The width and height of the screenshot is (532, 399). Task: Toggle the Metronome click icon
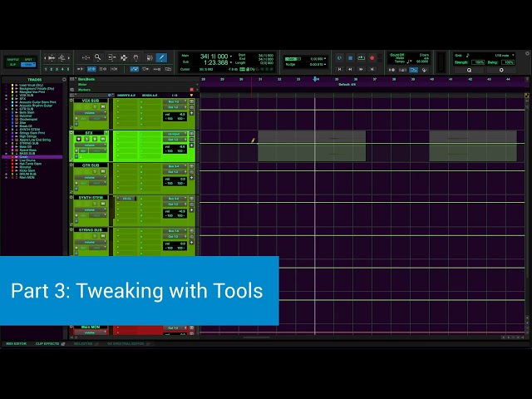pos(402,70)
